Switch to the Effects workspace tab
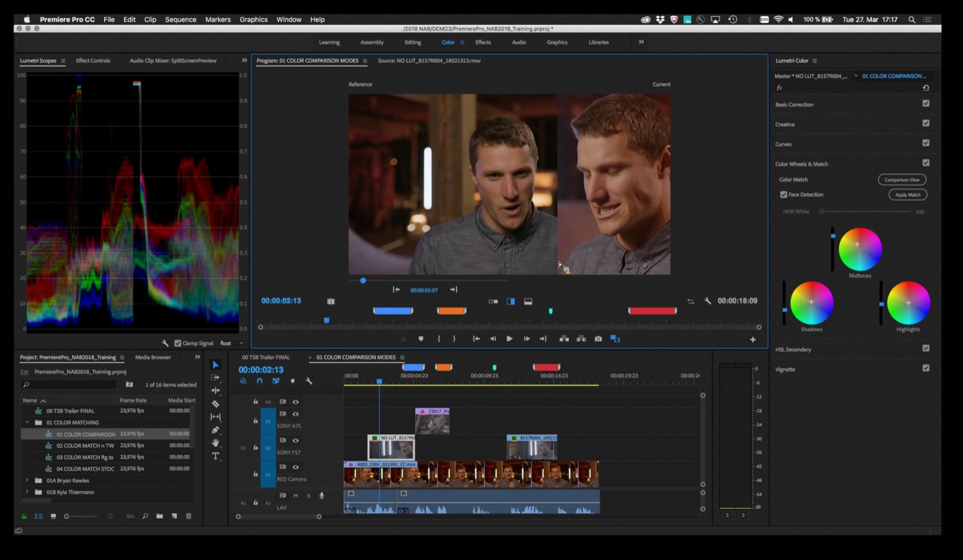Viewport: 963px width, 560px height. [483, 42]
